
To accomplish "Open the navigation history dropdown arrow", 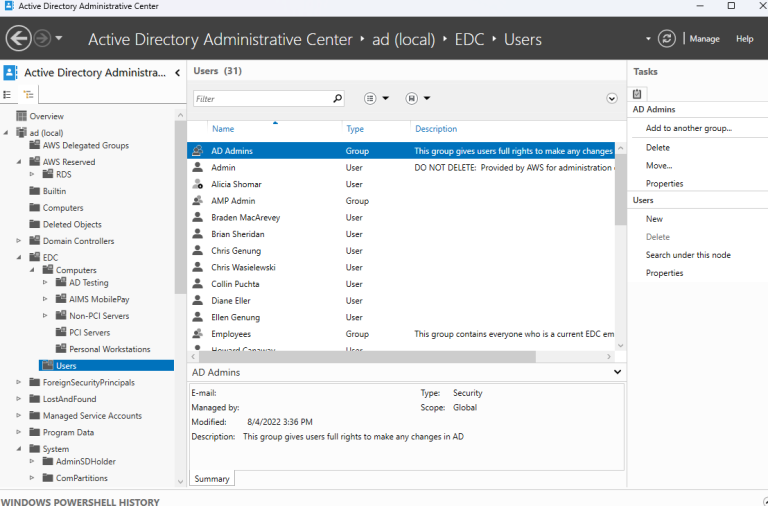I will 59,38.
